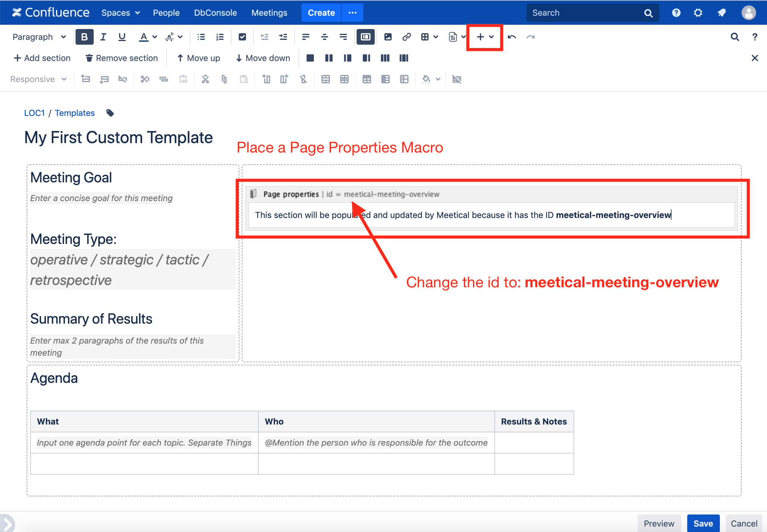
Task: Open the LOC1 breadcrumb link
Action: pos(34,113)
